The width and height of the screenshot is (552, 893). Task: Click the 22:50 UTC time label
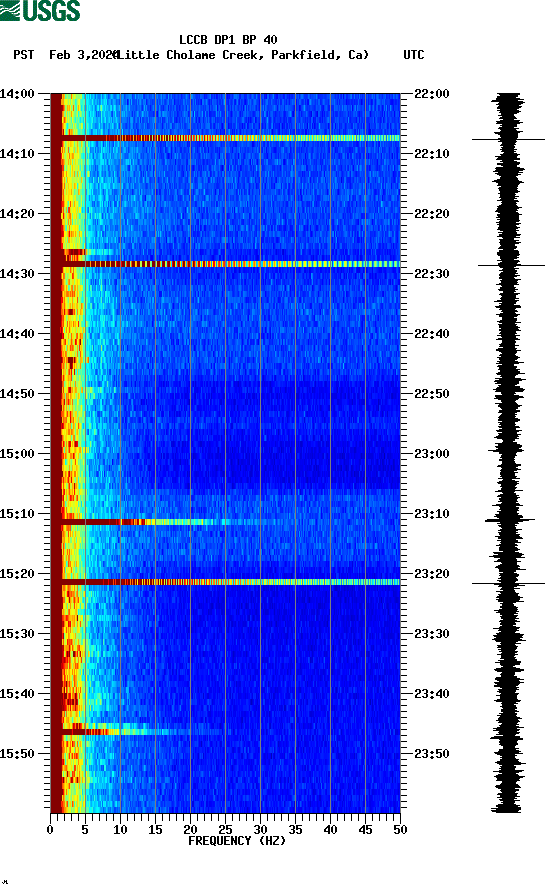[x=432, y=394]
